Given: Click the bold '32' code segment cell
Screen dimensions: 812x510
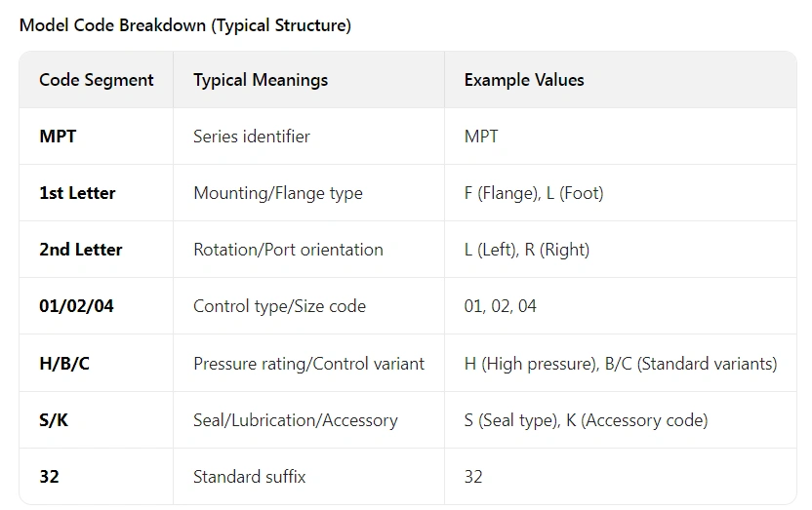Looking at the screenshot, I should click(49, 477).
